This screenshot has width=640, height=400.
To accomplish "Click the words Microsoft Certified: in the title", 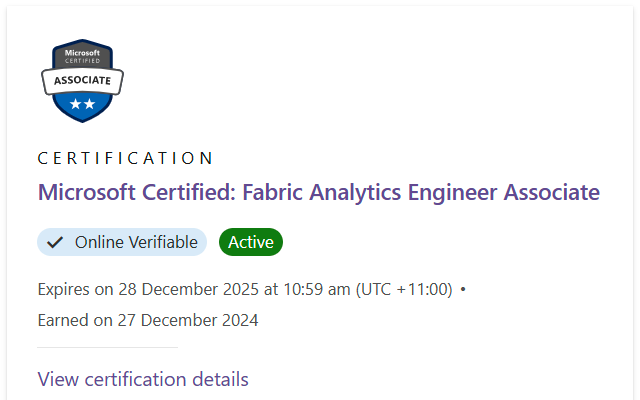I will pyautogui.click(x=137, y=192).
